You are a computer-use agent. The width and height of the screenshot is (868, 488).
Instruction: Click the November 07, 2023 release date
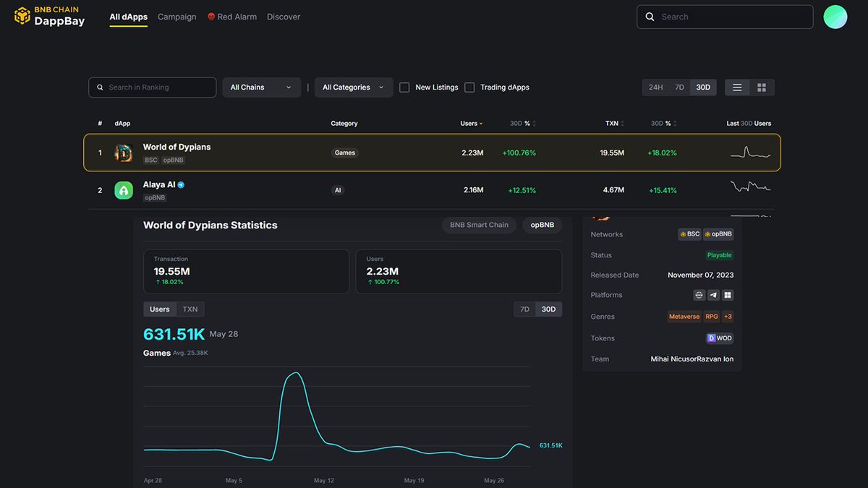click(700, 275)
